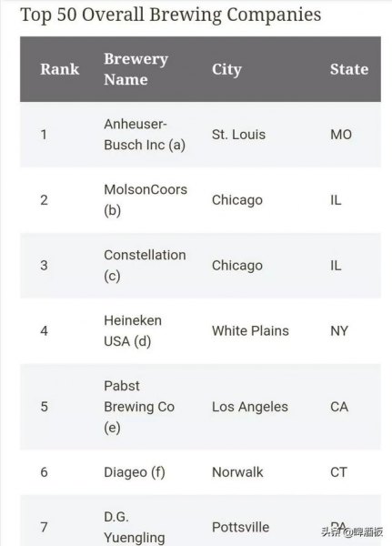Click the State column header

tap(349, 69)
